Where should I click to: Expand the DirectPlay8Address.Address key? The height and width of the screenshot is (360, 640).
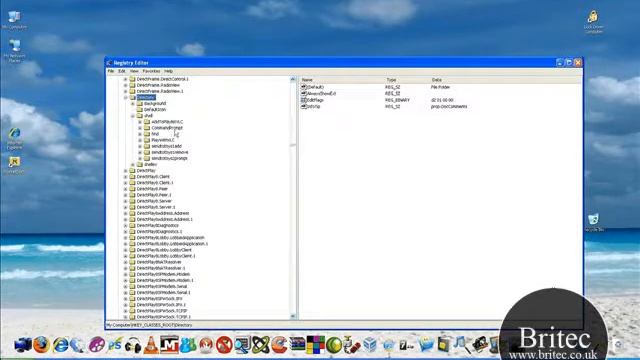(x=125, y=213)
